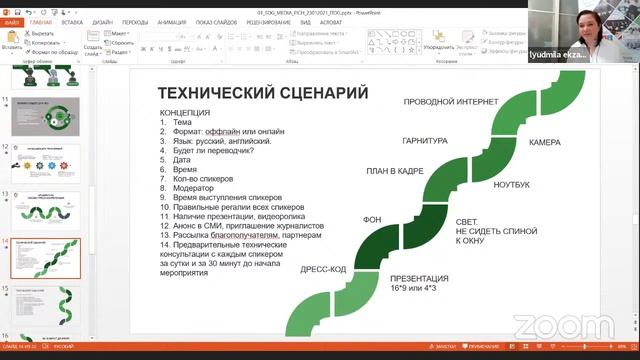Click the numbered list icon
This screenshot has height=360, width=640.
[244, 37]
